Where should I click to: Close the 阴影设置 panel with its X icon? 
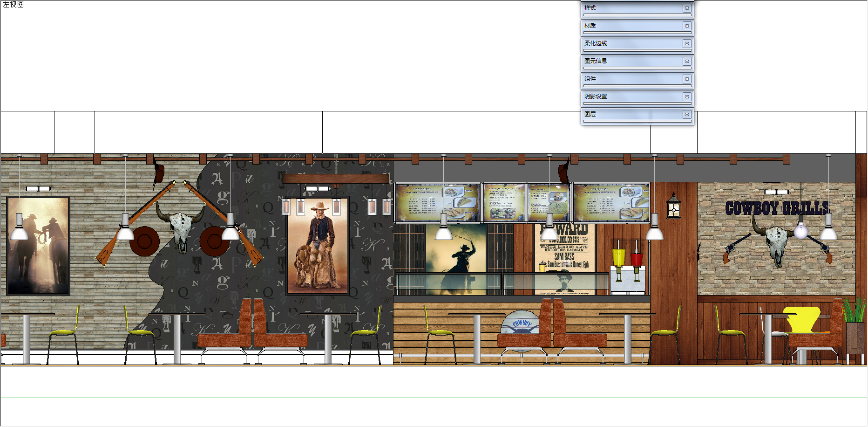click(687, 97)
